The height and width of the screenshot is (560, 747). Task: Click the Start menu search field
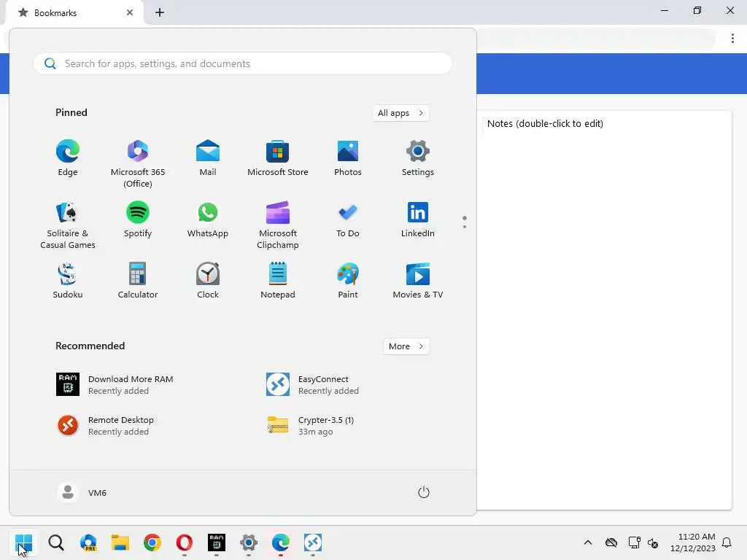pos(243,63)
